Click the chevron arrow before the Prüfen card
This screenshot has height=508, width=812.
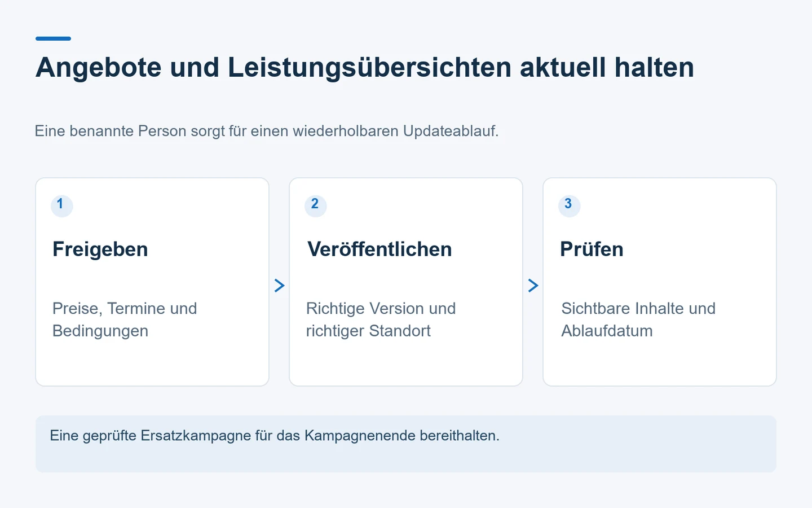point(533,286)
